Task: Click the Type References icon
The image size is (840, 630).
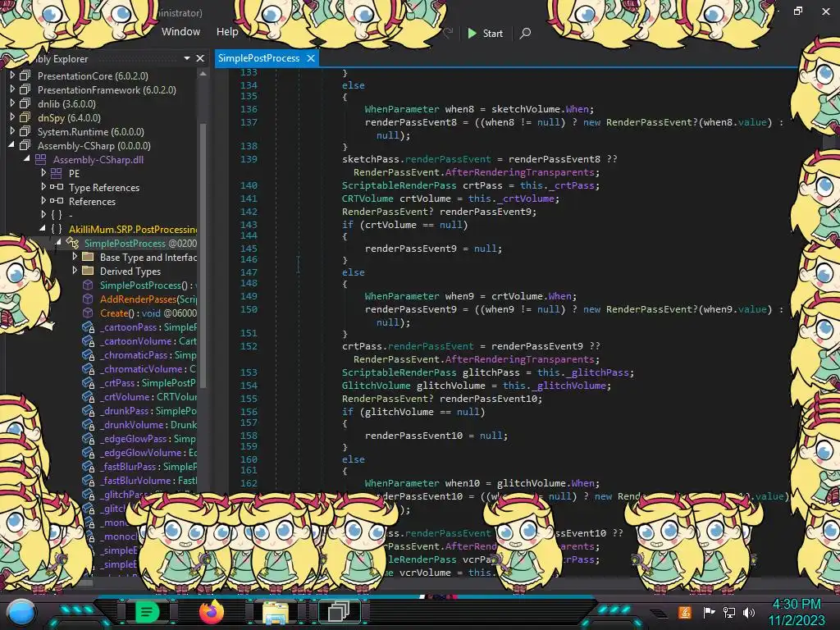Action: coord(57,187)
